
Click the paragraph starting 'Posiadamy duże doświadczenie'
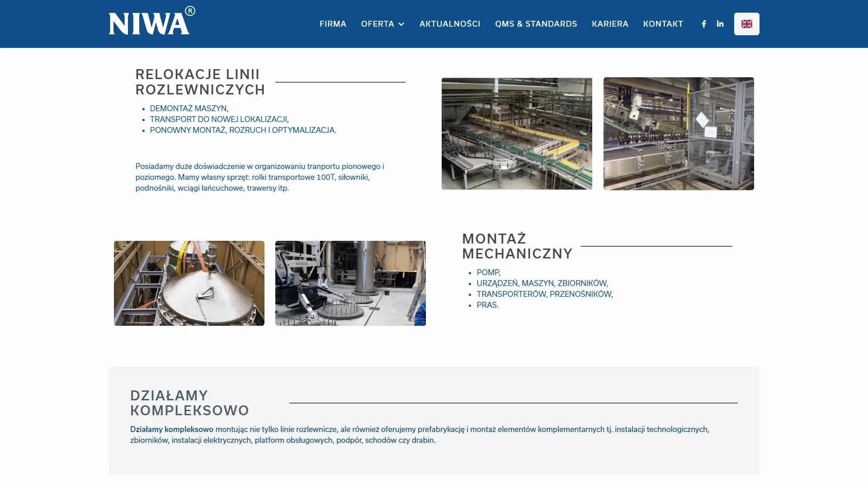pyautogui.click(x=260, y=177)
